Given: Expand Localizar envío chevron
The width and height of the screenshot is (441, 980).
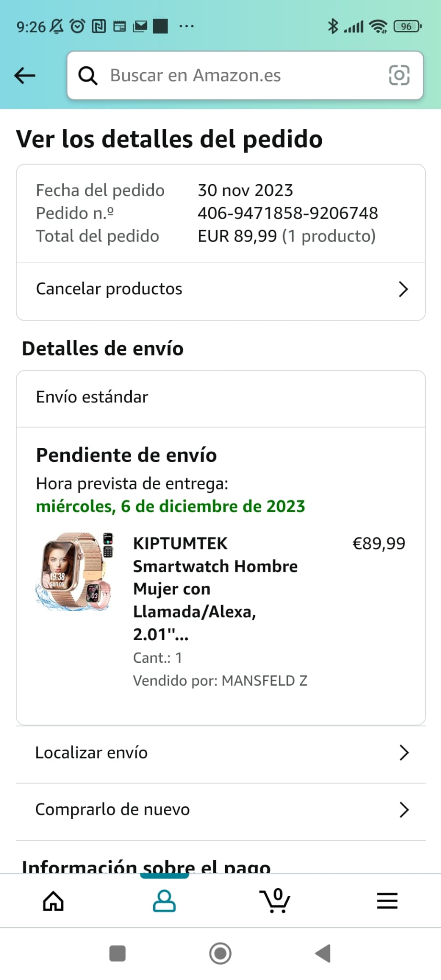Looking at the screenshot, I should pyautogui.click(x=404, y=753).
